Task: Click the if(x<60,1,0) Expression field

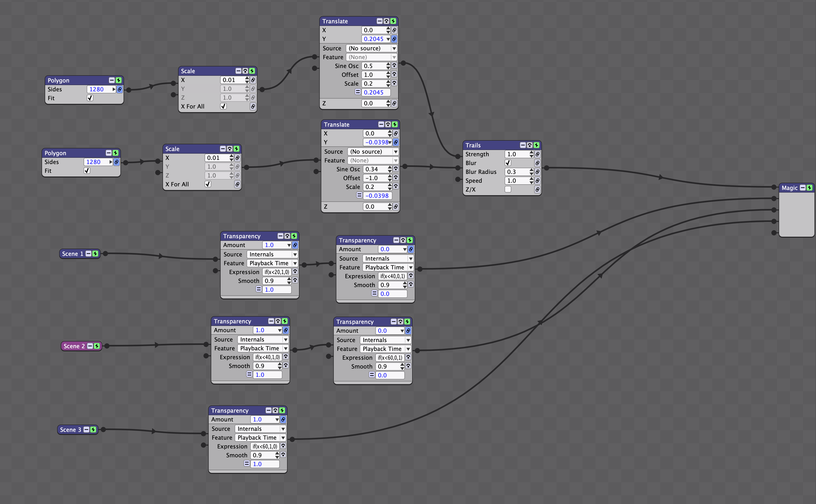Action: (265, 446)
